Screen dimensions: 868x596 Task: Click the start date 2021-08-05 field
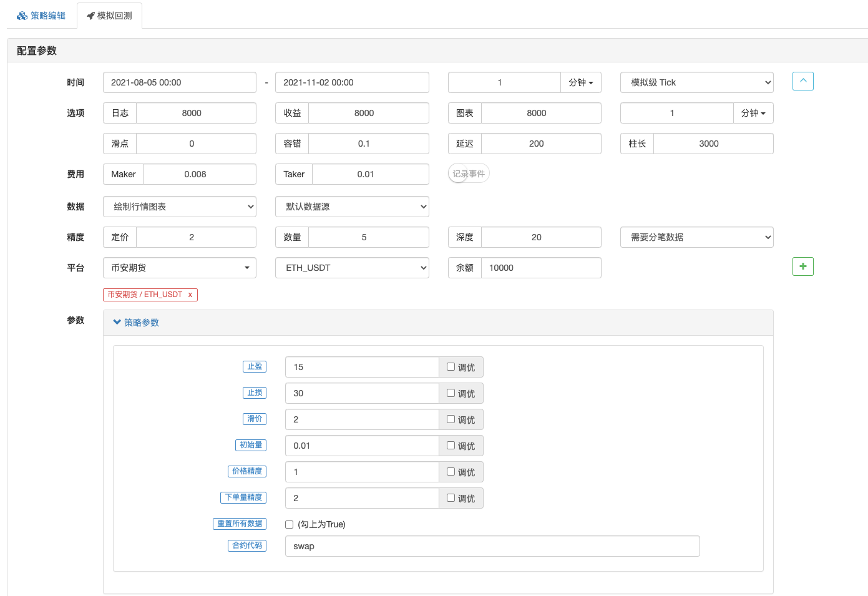pos(180,82)
